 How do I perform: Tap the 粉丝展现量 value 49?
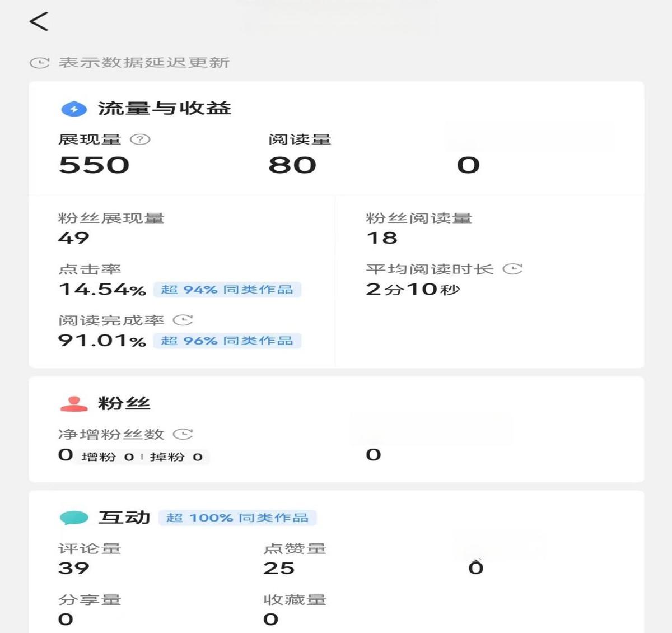pyautogui.click(x=74, y=238)
